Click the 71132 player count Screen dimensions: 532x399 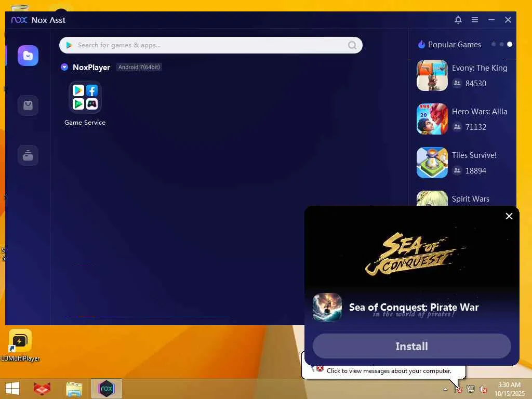coord(476,127)
